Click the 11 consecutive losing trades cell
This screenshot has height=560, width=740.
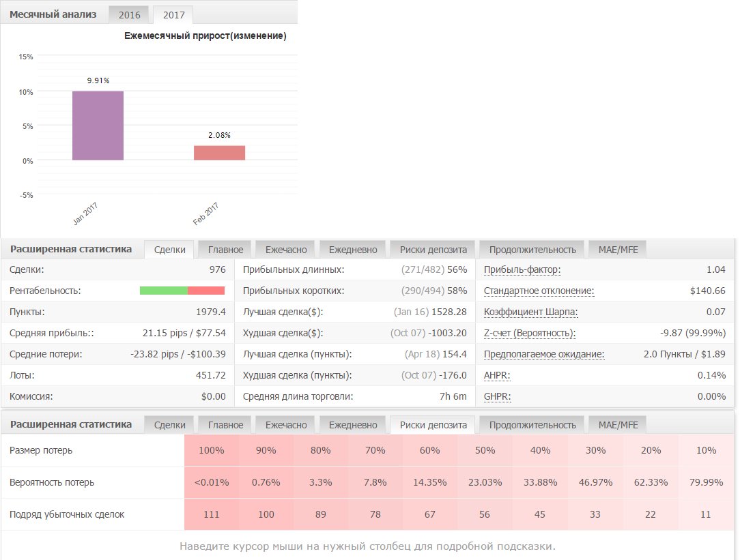pos(706,514)
